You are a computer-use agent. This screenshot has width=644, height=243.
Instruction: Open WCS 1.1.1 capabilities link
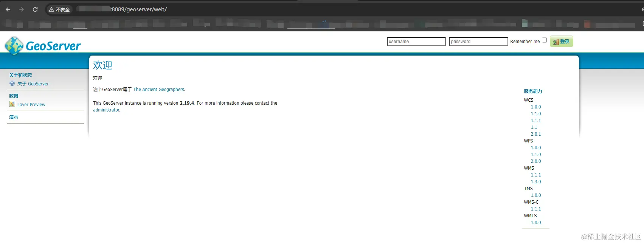(536, 121)
